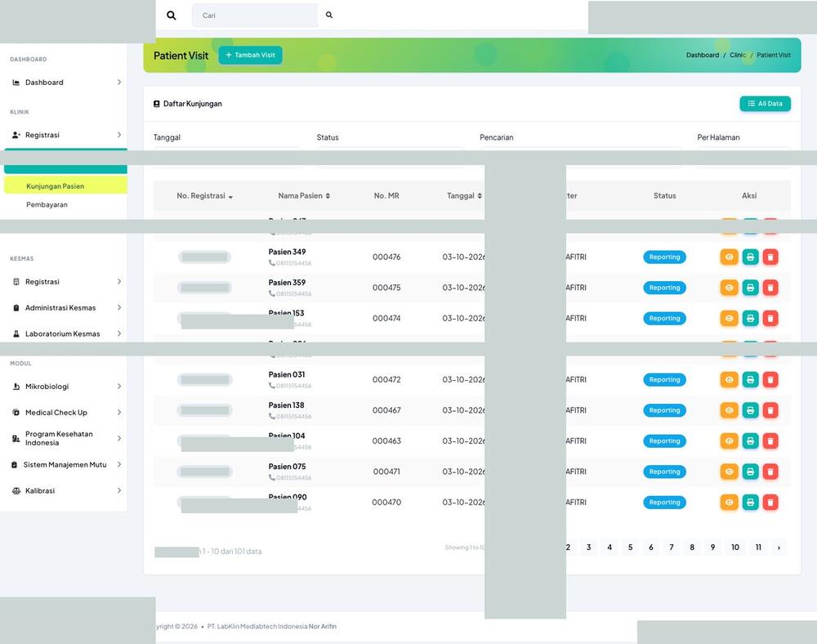Click the magnifier icon left of search box

[172, 15]
